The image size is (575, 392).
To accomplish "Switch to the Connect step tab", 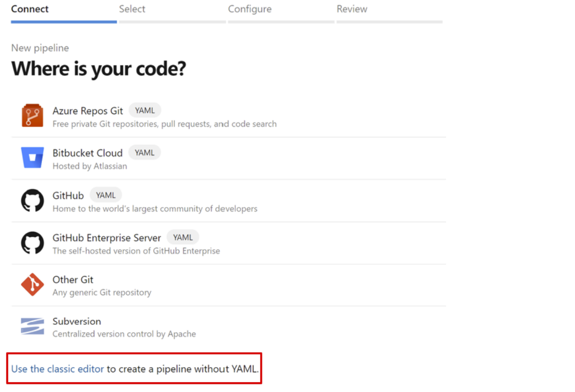I will [x=30, y=9].
